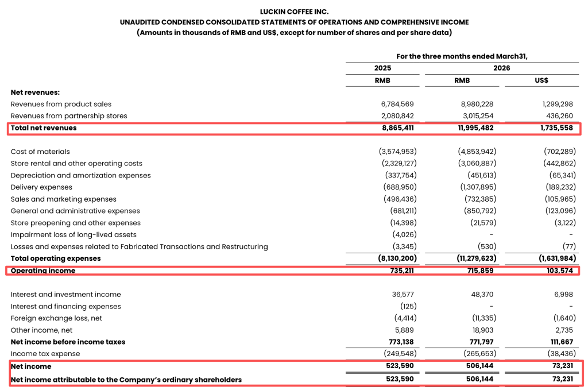Click the Revenues from product sales label
The image size is (588, 390).
tap(61, 105)
